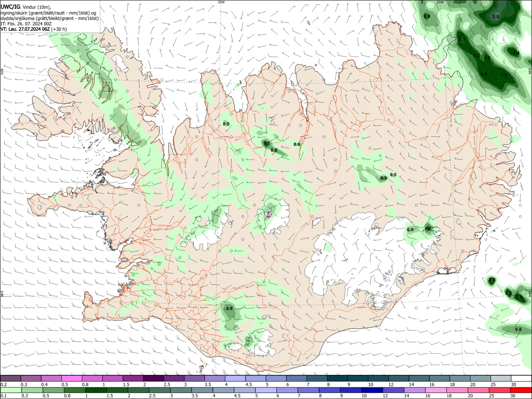Pick the white swatch starting at 30, upper scale

tap(522, 379)
